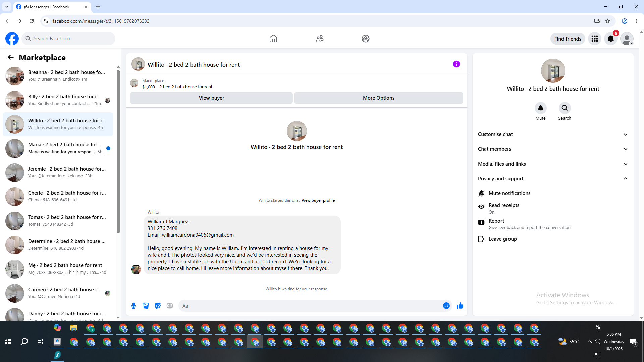Expand the Customise chat section
The width and height of the screenshot is (644, 362).
(x=553, y=134)
